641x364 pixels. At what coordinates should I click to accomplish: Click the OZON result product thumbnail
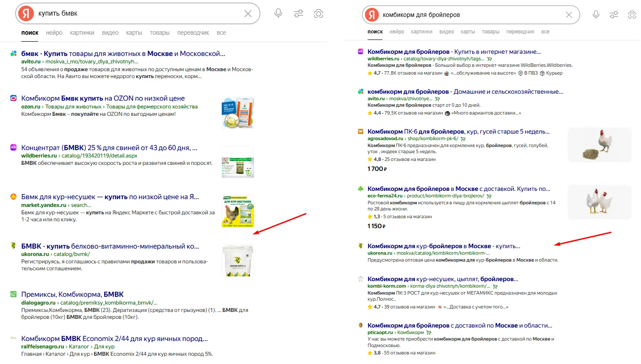point(238,113)
